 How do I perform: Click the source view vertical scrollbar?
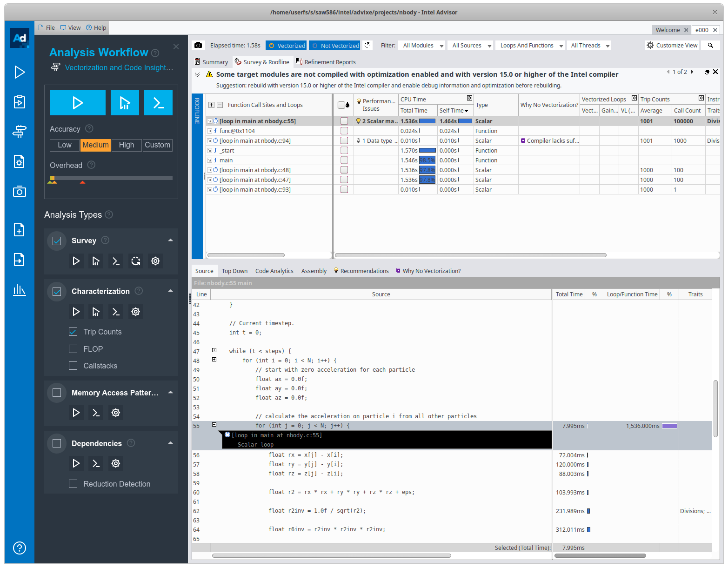pos(716,409)
